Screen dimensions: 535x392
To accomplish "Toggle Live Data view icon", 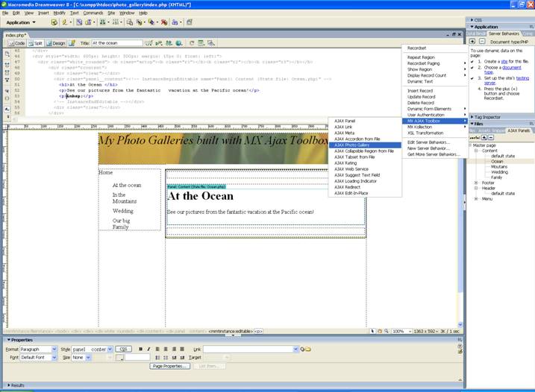I will (72, 43).
